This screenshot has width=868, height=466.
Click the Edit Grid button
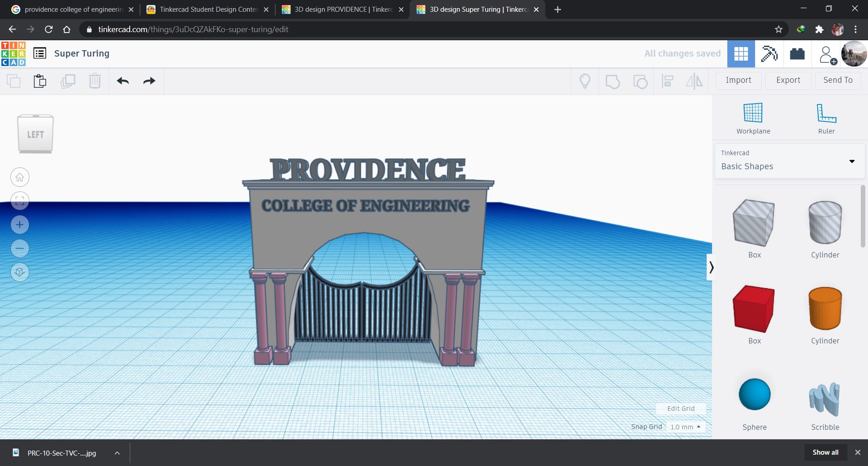[x=681, y=409]
